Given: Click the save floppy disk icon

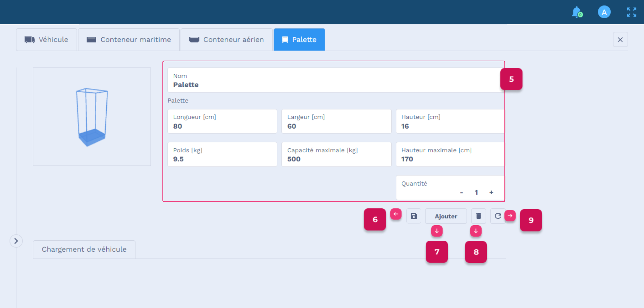Looking at the screenshot, I should [x=414, y=216].
